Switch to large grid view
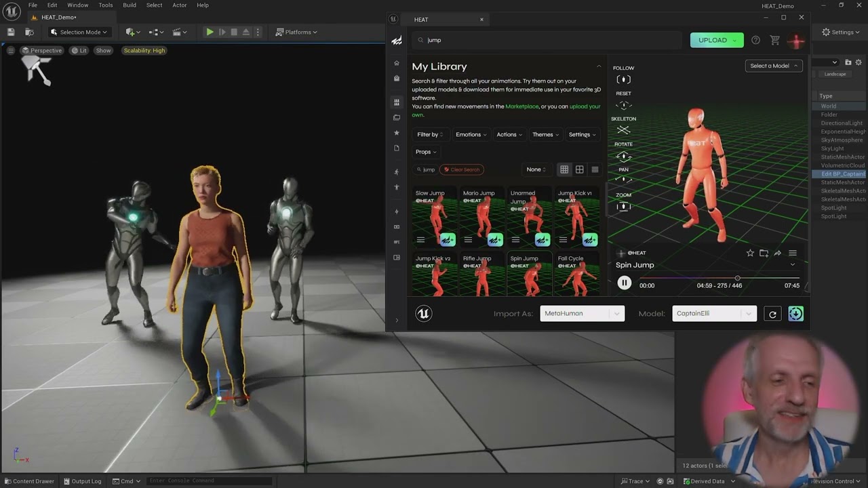Viewport: 868px width, 488px height. pyautogui.click(x=580, y=169)
